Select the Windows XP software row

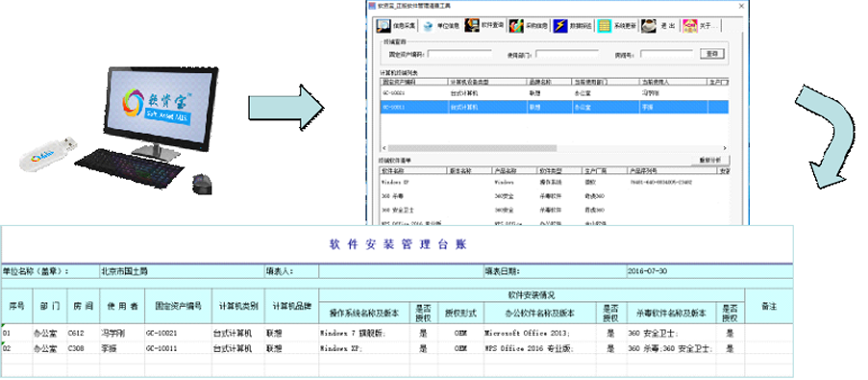click(554, 182)
